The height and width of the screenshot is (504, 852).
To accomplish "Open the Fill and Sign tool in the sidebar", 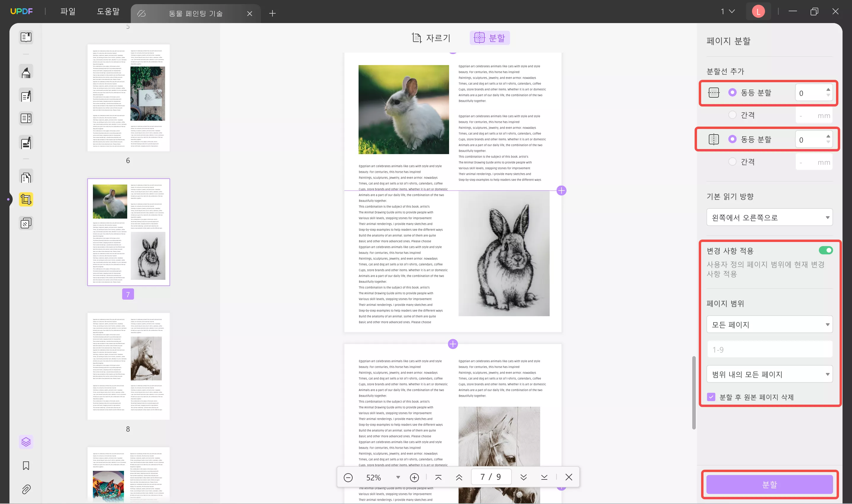I will 26,143.
